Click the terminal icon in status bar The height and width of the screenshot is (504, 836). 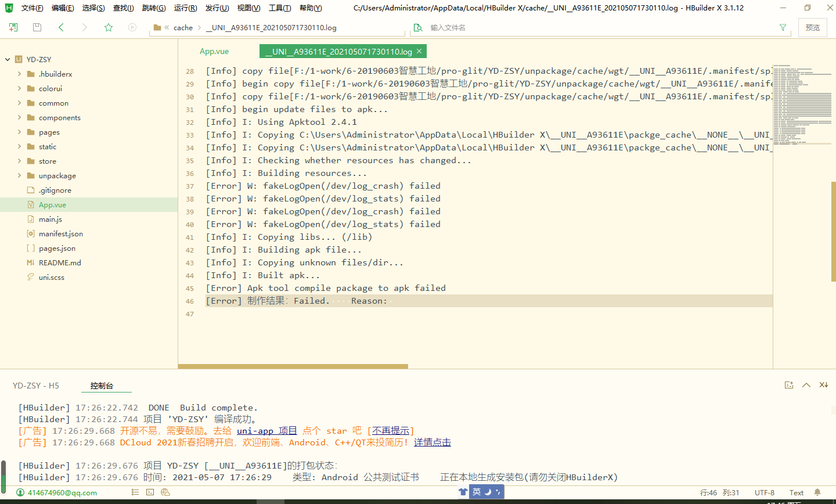(x=150, y=492)
